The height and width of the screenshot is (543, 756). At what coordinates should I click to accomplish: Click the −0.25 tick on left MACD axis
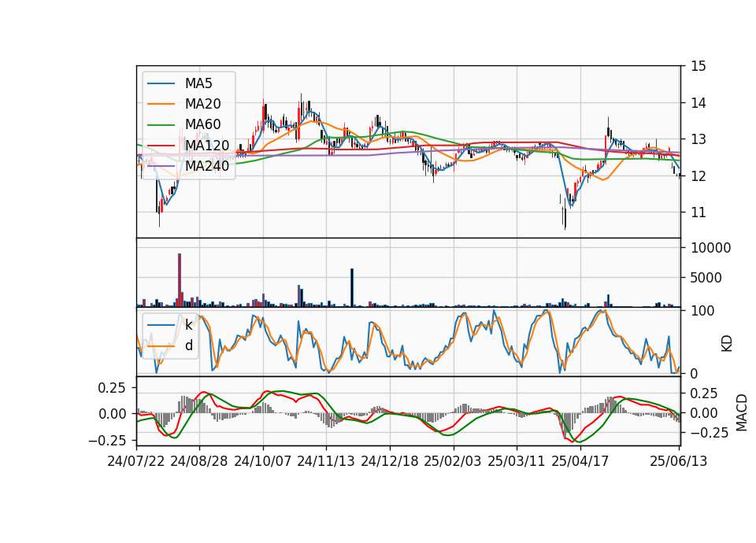click(x=107, y=441)
